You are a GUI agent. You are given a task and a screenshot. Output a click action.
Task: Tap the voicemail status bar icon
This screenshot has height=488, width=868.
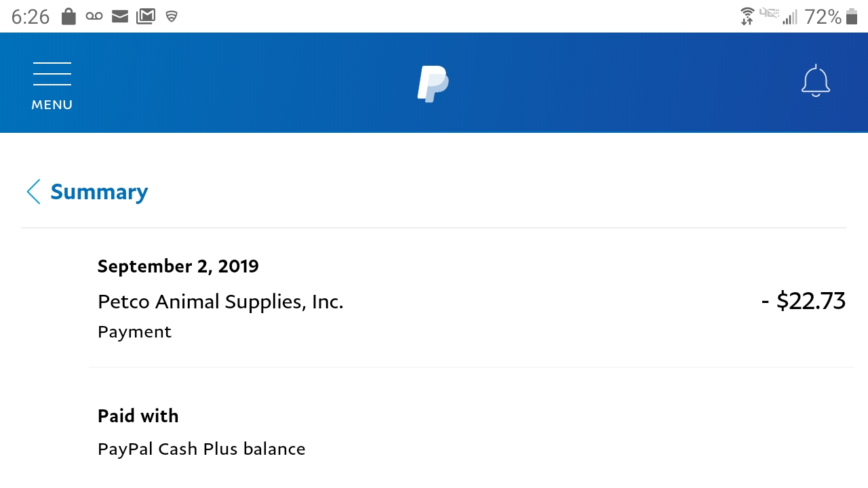94,16
